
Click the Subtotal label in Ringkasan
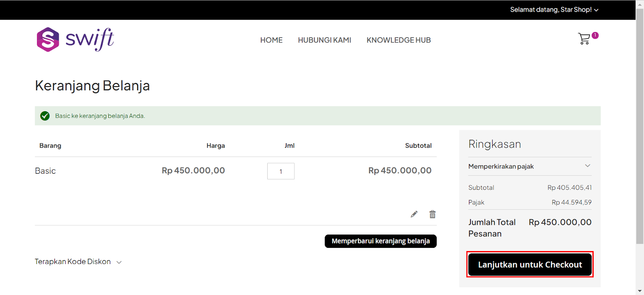481,188
